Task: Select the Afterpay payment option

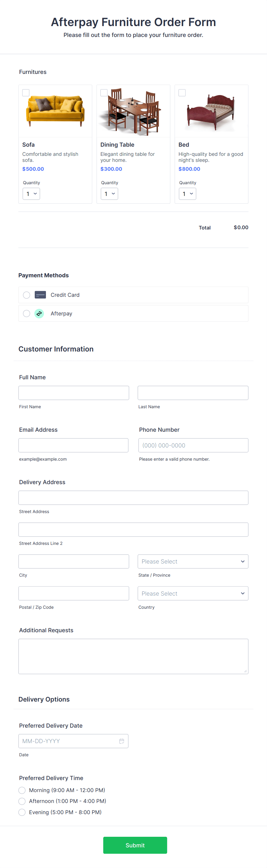Action: tap(26, 313)
